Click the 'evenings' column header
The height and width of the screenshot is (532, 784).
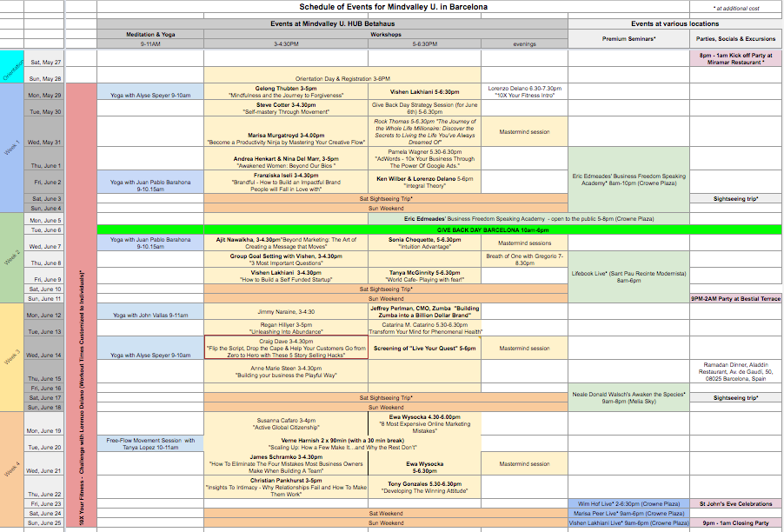coord(524,44)
